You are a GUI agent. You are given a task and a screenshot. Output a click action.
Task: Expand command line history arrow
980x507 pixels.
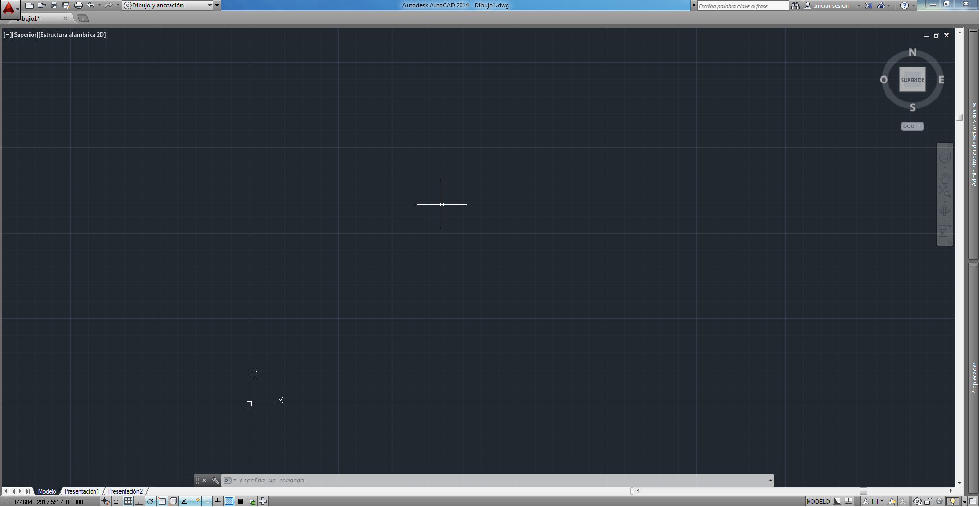point(770,481)
